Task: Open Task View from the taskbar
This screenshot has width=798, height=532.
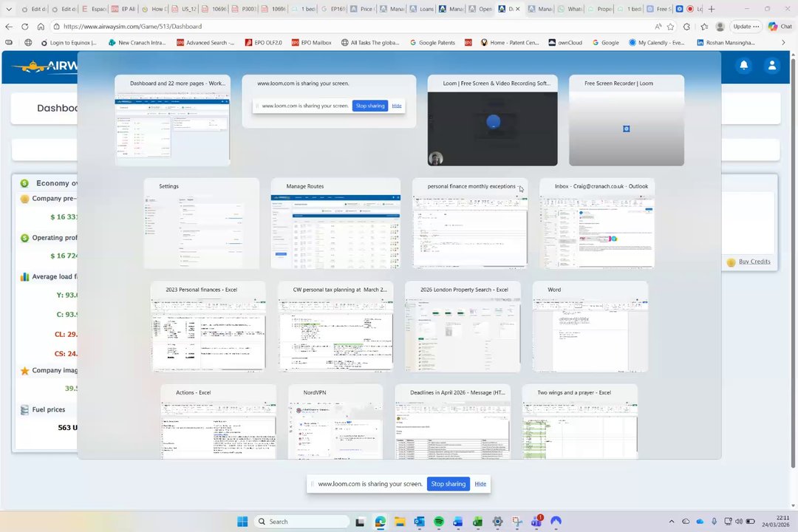Action: (360, 522)
